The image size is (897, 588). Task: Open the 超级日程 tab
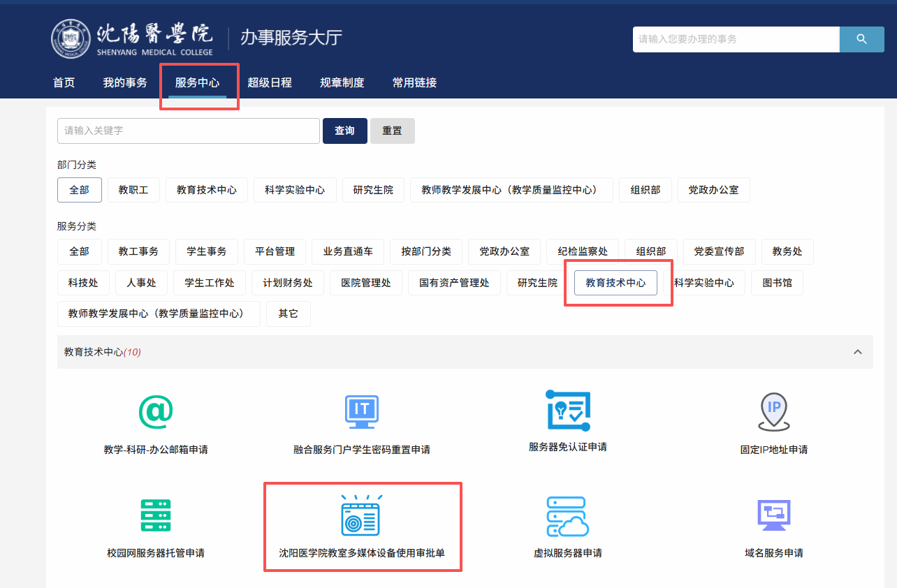(x=270, y=82)
